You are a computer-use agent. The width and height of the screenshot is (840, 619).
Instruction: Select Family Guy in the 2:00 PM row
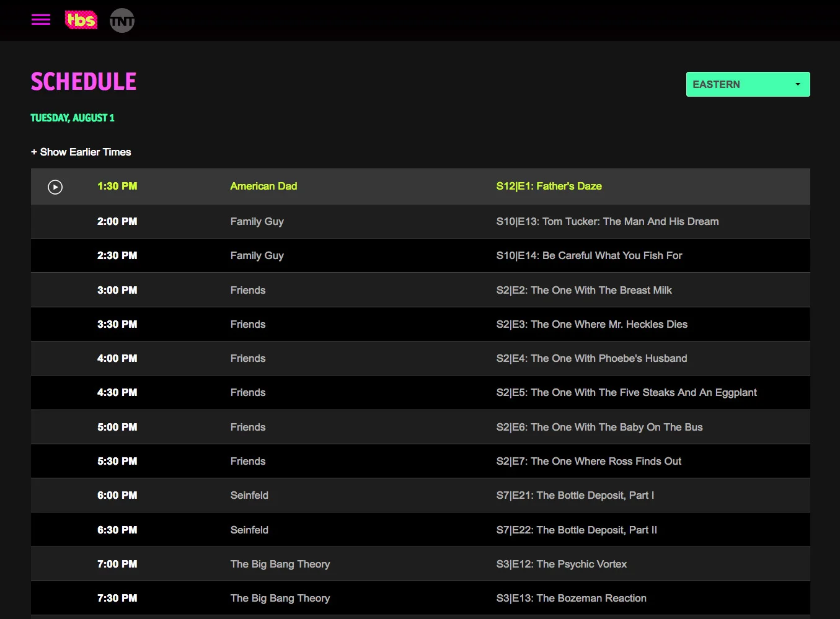(x=257, y=221)
